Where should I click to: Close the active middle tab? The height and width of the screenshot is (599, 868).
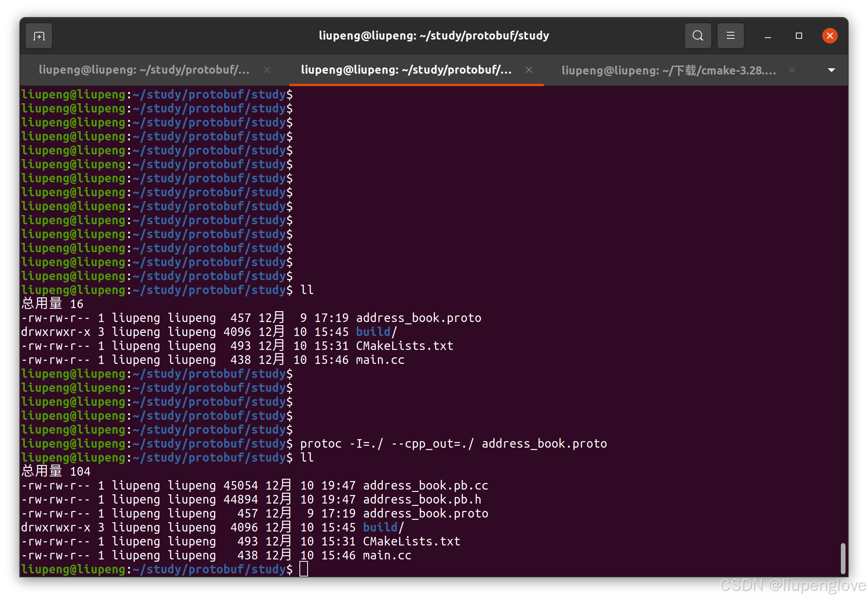click(x=529, y=70)
